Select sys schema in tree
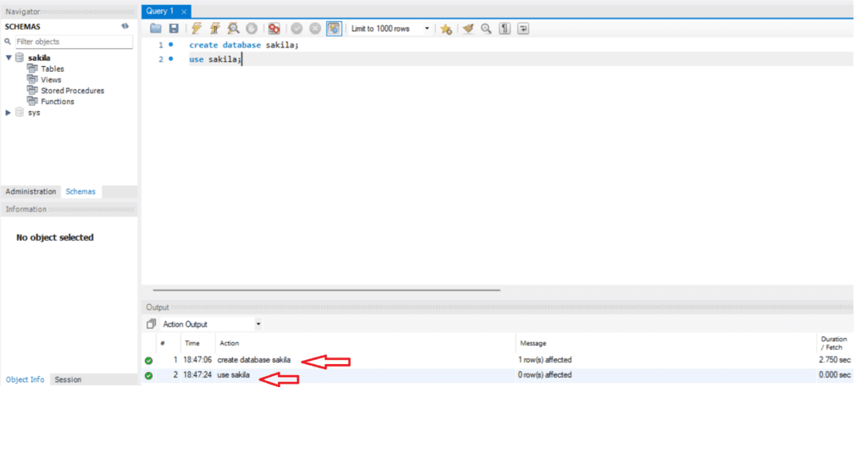This screenshot has height=454, width=868. [34, 113]
